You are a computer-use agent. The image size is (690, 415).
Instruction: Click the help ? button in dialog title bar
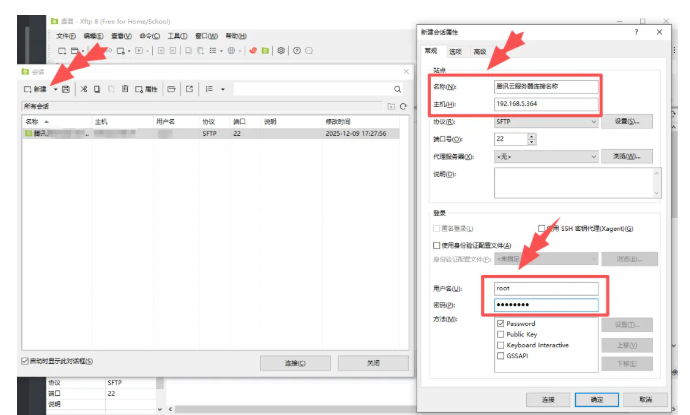(636, 32)
